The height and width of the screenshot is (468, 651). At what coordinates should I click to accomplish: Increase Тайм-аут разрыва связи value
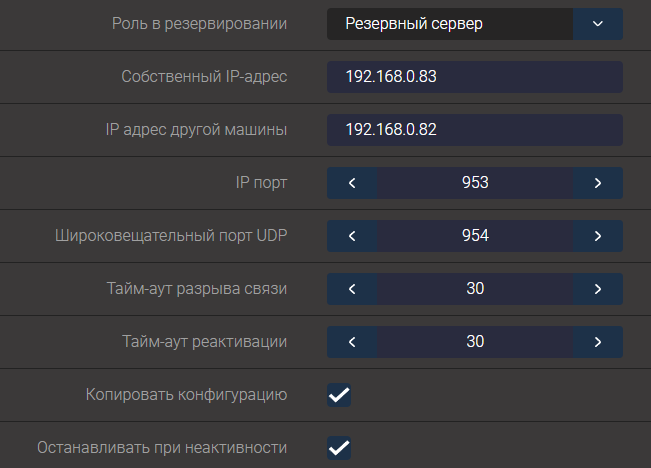pyautogui.click(x=598, y=289)
